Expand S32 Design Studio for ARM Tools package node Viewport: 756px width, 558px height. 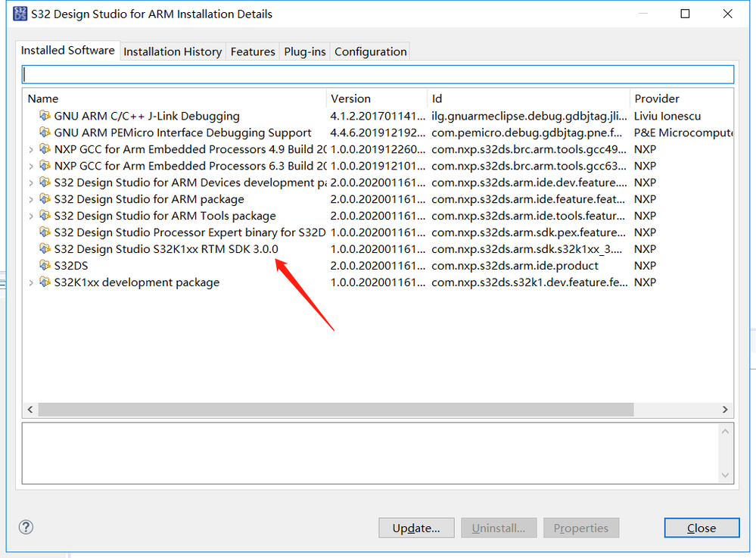pos(31,216)
